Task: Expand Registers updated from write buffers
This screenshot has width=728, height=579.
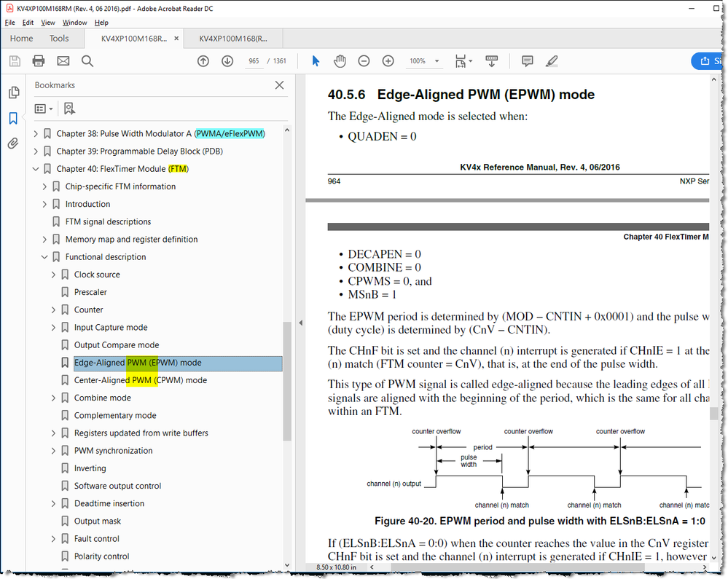Action: [x=53, y=433]
